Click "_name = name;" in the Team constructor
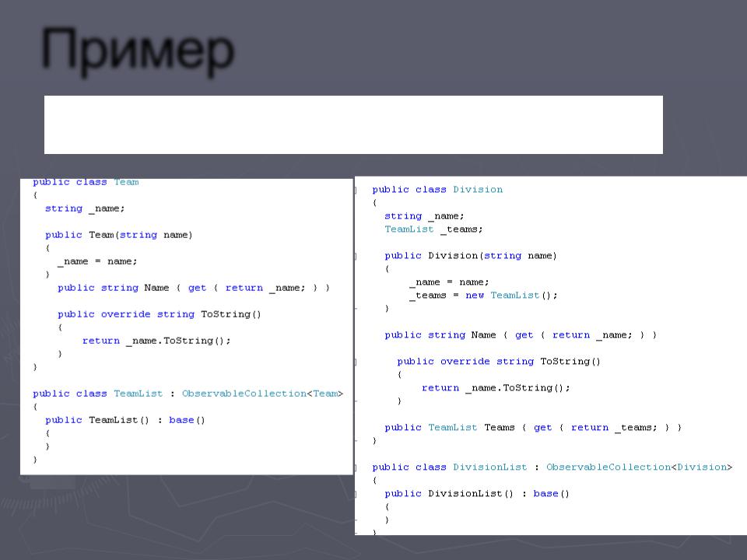 pos(97,261)
